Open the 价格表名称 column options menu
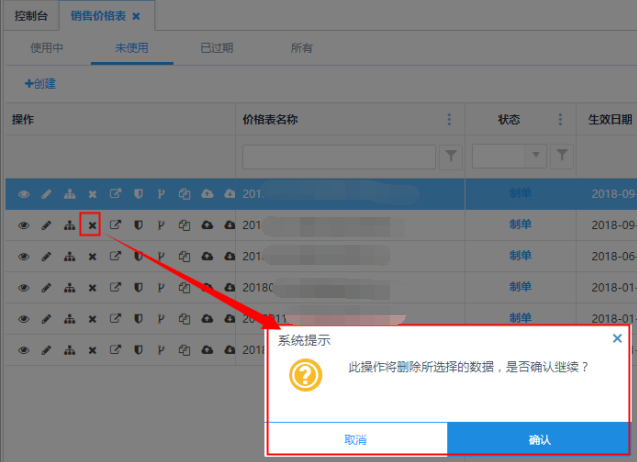The height and width of the screenshot is (462, 637). (x=449, y=120)
